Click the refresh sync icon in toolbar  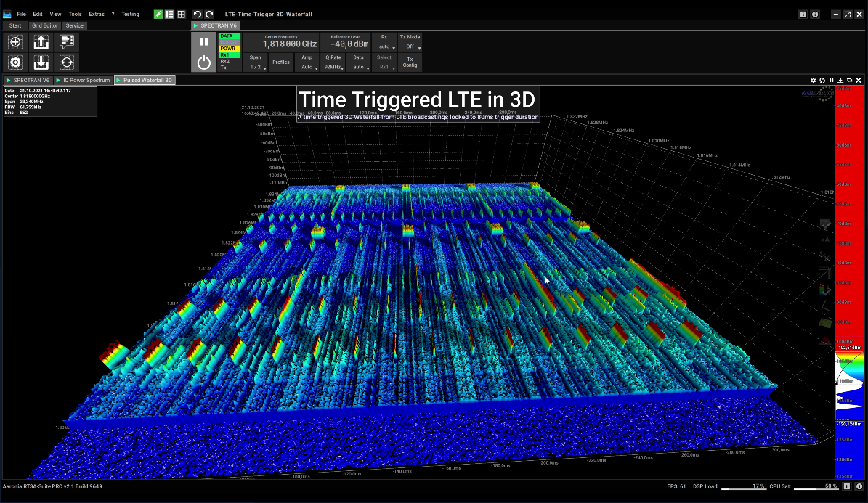tap(66, 62)
